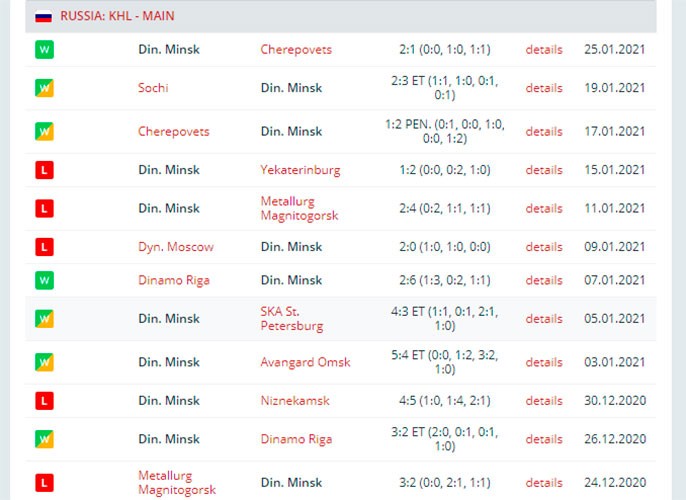This screenshot has width=686, height=500.
Task: Open RUSSIA: KHL - MAIN league header
Action: click(x=117, y=16)
